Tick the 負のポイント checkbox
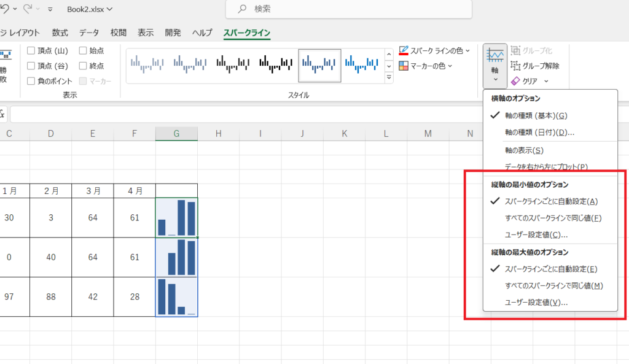 click(x=31, y=81)
